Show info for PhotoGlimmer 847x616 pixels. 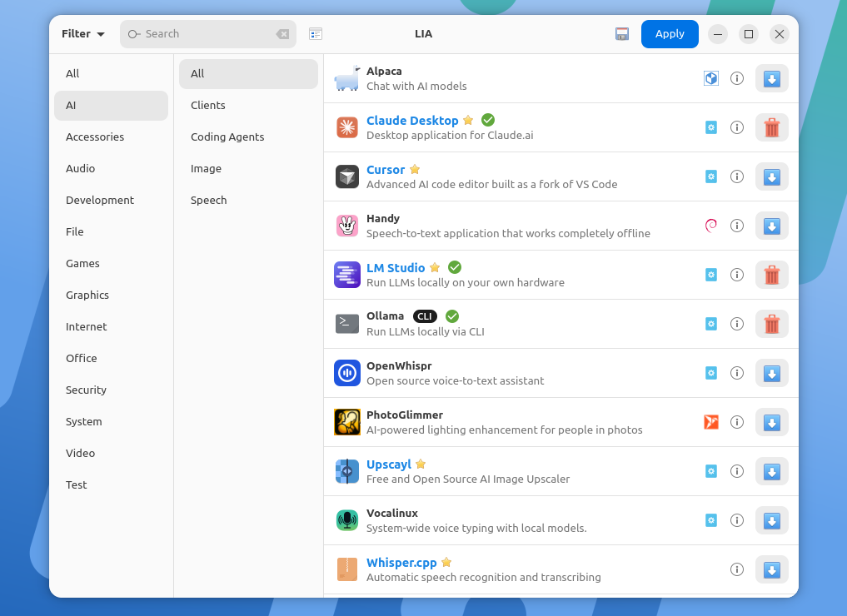coord(737,422)
